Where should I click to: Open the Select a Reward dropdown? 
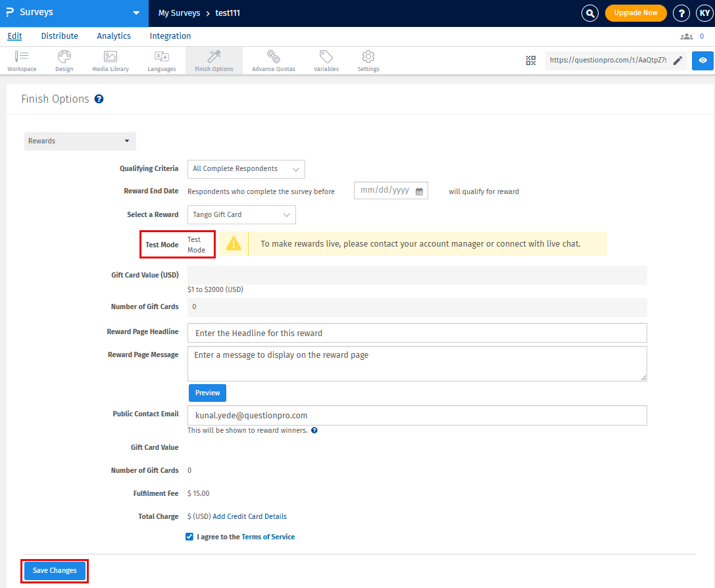(x=241, y=214)
